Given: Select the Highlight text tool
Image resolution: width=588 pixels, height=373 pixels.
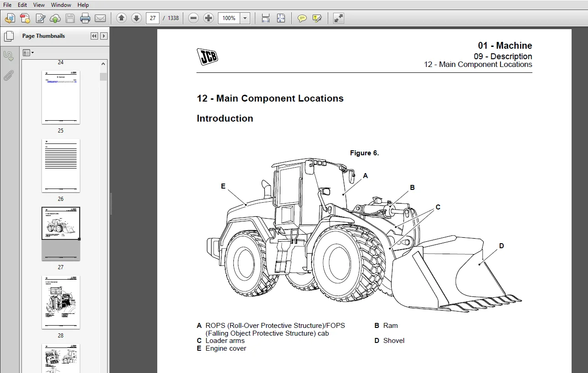Looking at the screenshot, I should (x=317, y=18).
